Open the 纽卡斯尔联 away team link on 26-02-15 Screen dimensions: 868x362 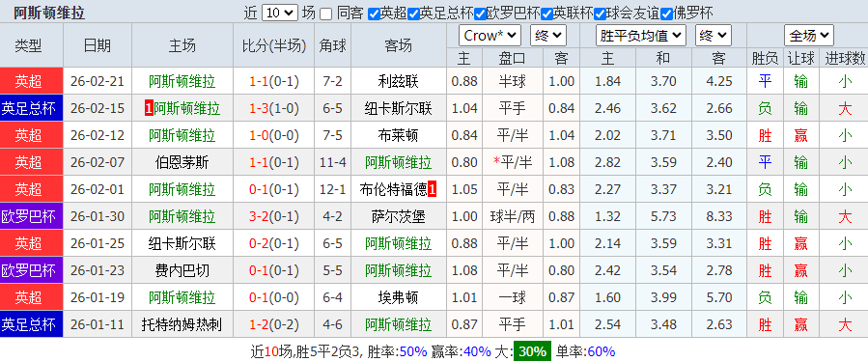[399, 108]
